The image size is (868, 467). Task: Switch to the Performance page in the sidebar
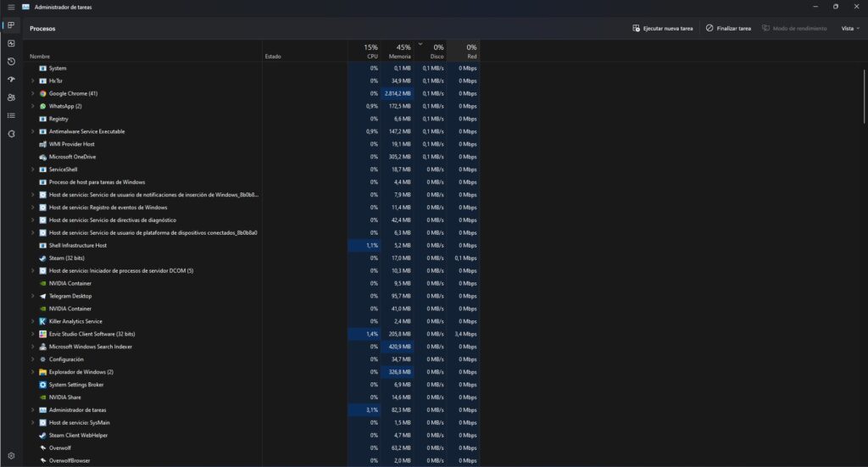tap(11, 43)
